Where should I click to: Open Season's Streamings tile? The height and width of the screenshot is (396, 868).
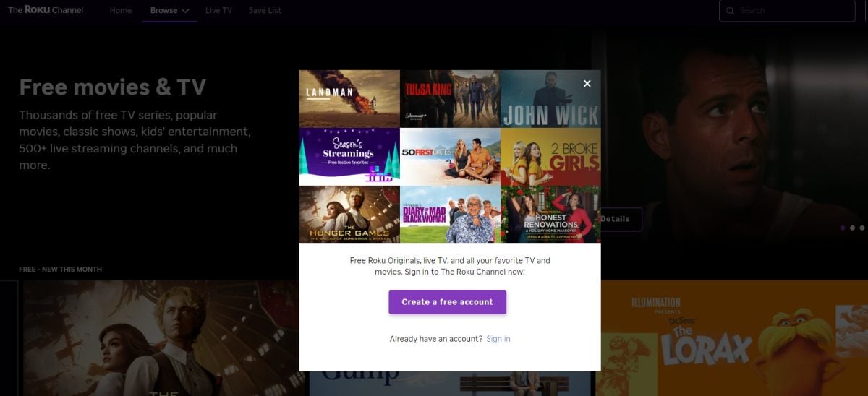[x=349, y=157]
